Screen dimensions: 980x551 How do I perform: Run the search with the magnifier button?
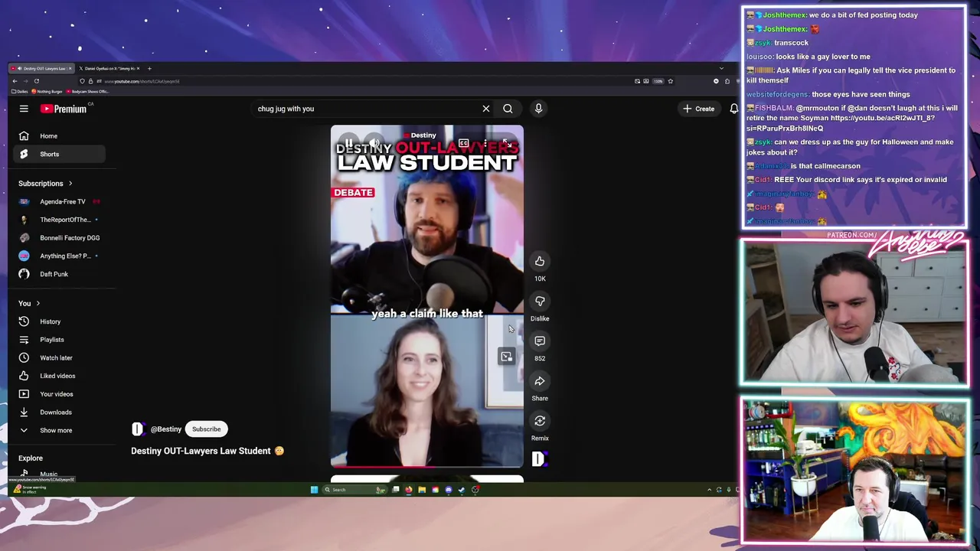tap(508, 109)
